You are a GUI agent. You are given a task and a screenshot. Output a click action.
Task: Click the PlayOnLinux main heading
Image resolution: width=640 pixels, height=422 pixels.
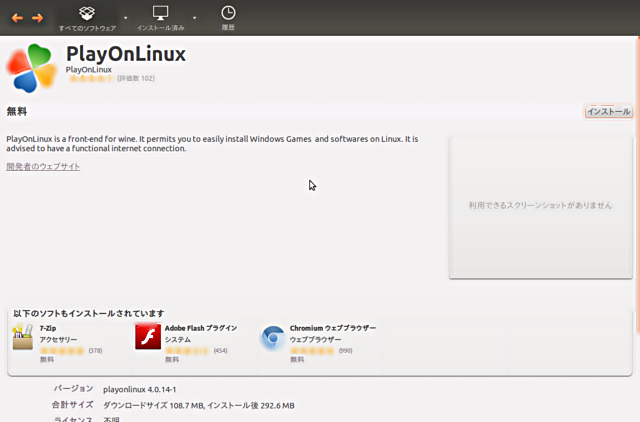point(126,54)
